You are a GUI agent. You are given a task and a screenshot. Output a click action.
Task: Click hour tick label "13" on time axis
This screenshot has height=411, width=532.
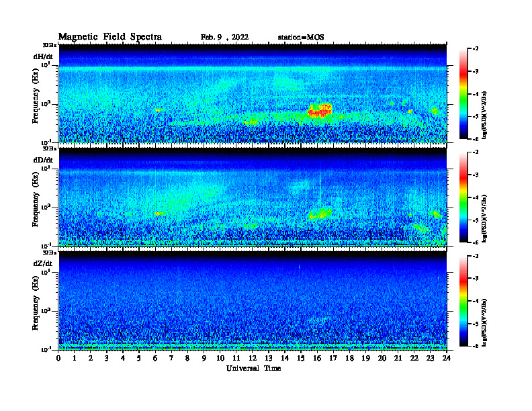coord(269,359)
